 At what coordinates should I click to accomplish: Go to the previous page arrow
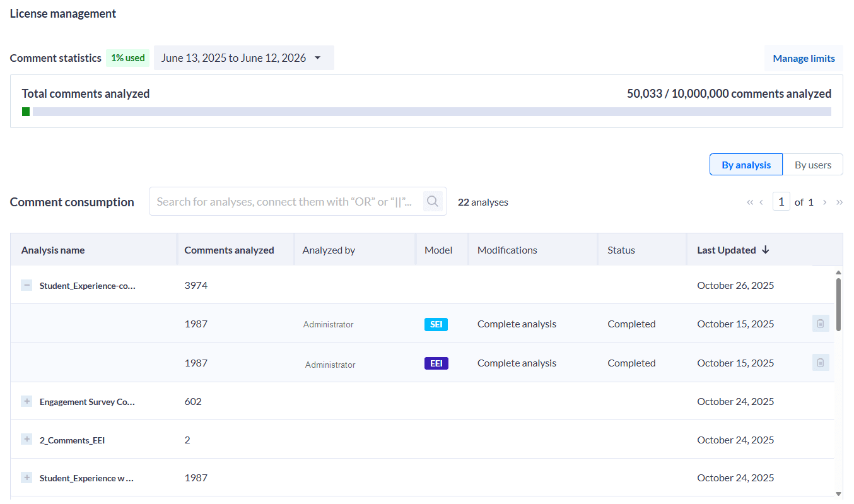761,202
